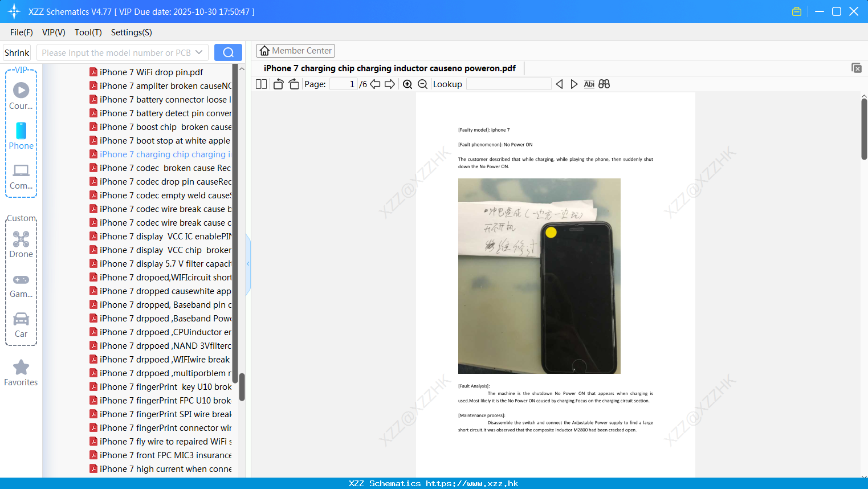This screenshot has width=868, height=489.
Task: Select highlighted iPhone 7 charging chip file
Action: tap(160, 154)
